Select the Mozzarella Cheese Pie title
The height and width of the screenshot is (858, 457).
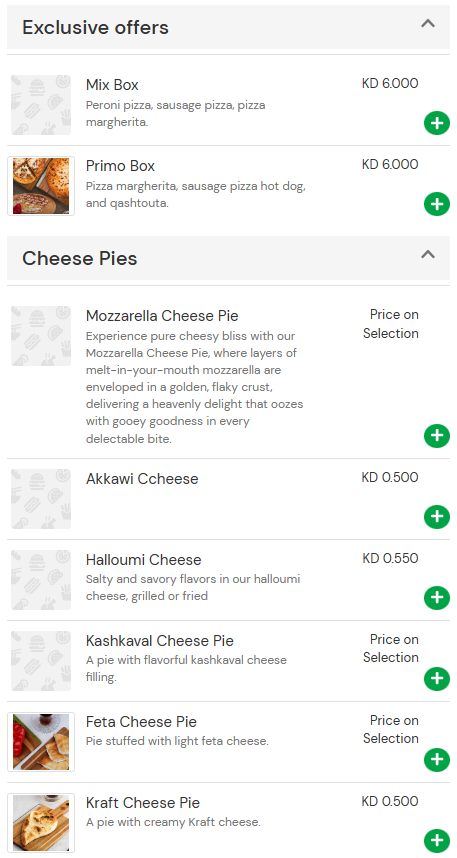tap(162, 316)
